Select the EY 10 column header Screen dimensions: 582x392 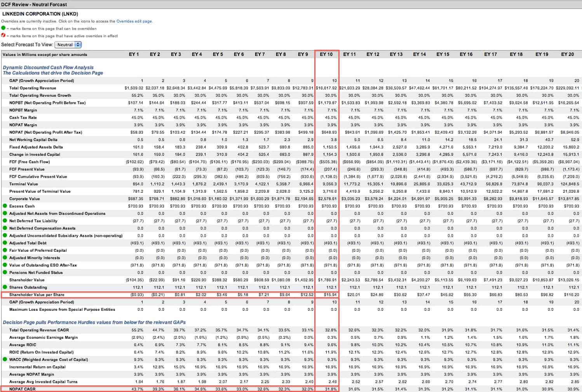326,54
